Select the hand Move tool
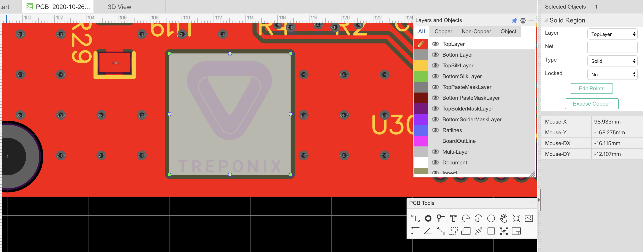Screen dimensions: 644x252 click(503, 218)
